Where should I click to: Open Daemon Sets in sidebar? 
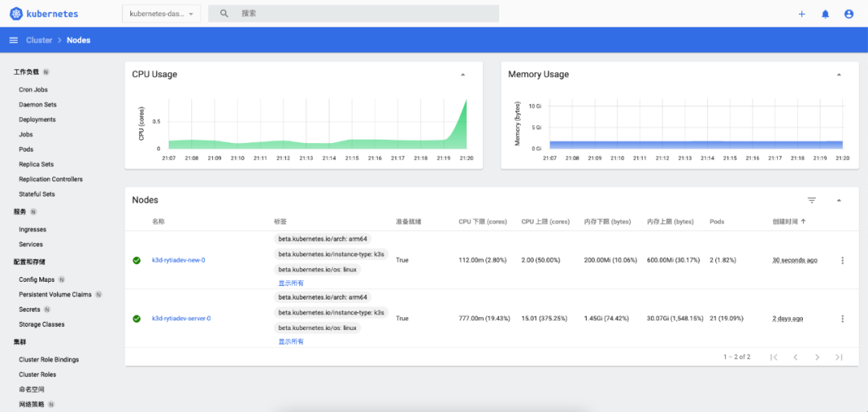pos(38,104)
